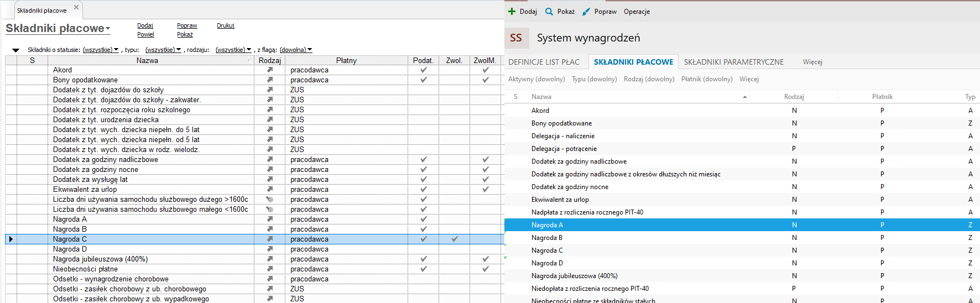Select the Delegacja - naliczenie row

tap(742, 136)
